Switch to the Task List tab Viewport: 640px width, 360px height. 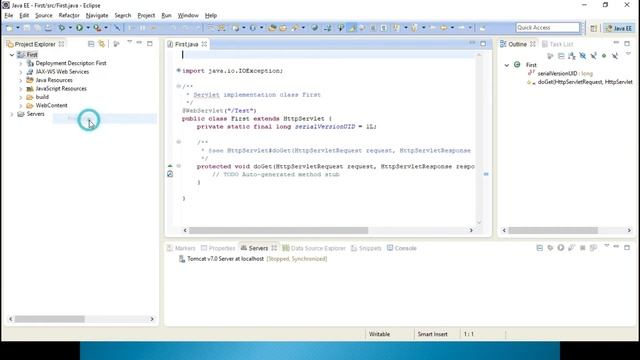tap(558, 44)
